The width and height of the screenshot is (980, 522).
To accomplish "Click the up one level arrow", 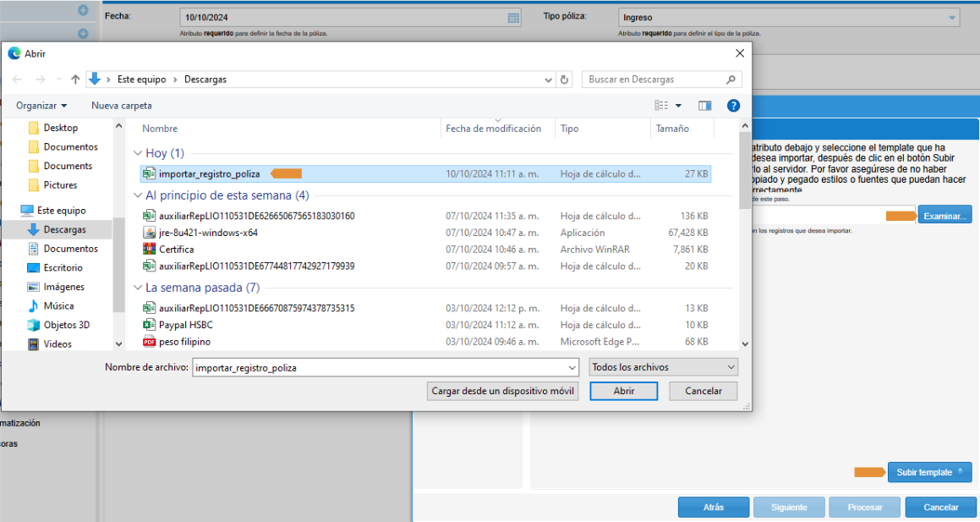I will point(75,80).
